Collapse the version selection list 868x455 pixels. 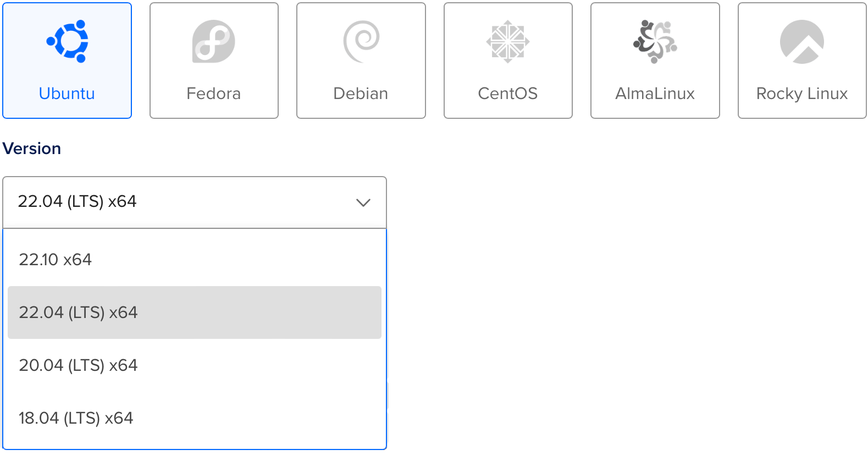pyautogui.click(x=363, y=202)
